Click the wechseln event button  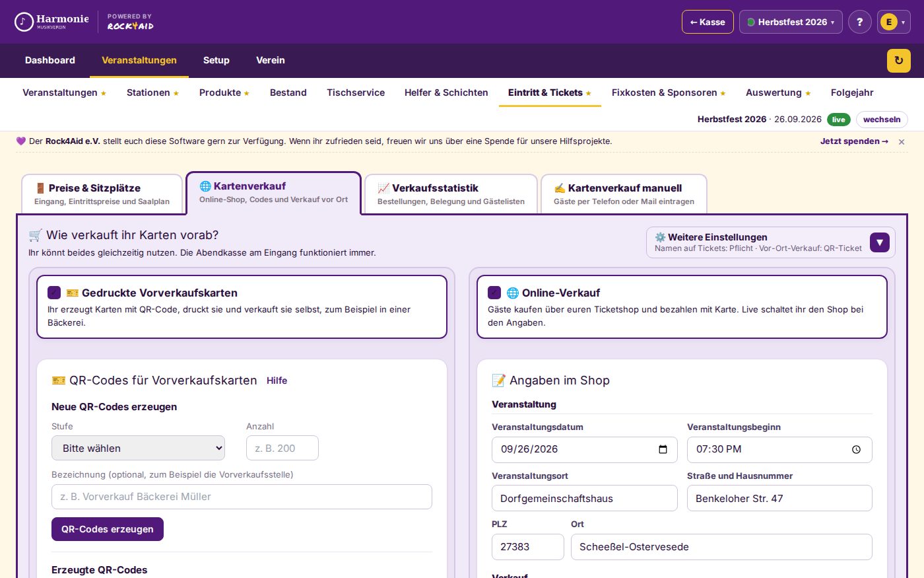coord(882,120)
